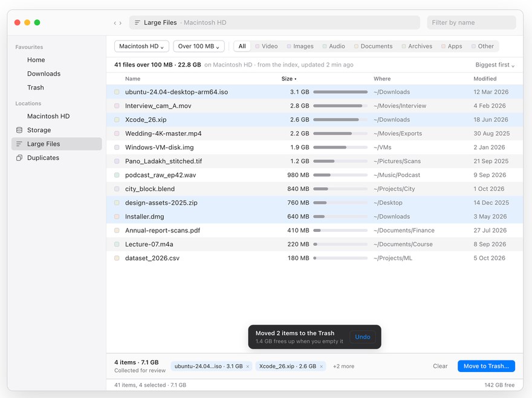Click file type icon of Installer.dmg

(x=117, y=217)
